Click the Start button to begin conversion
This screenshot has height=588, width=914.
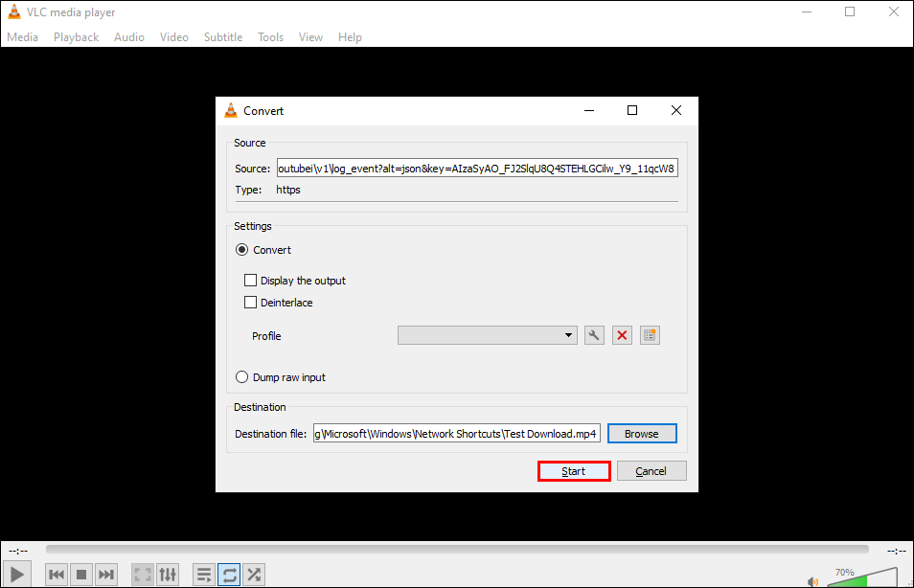click(x=574, y=471)
